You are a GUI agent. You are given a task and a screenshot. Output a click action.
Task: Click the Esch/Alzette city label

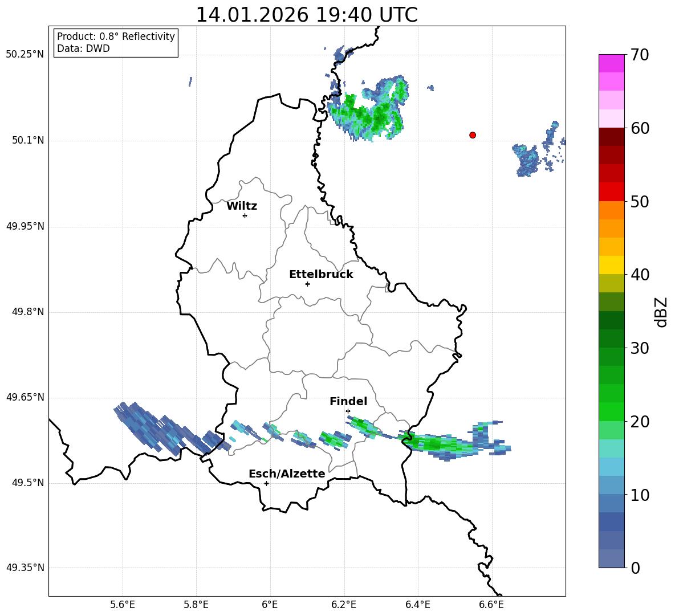click(x=287, y=474)
